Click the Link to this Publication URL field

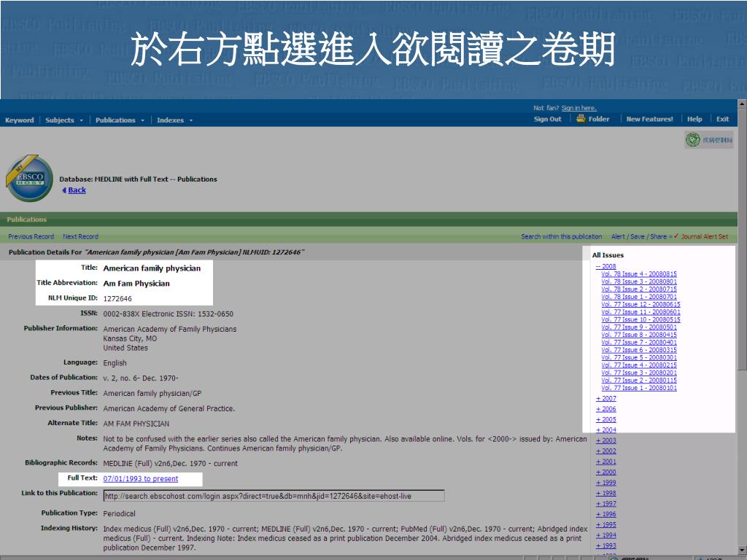coord(274,496)
